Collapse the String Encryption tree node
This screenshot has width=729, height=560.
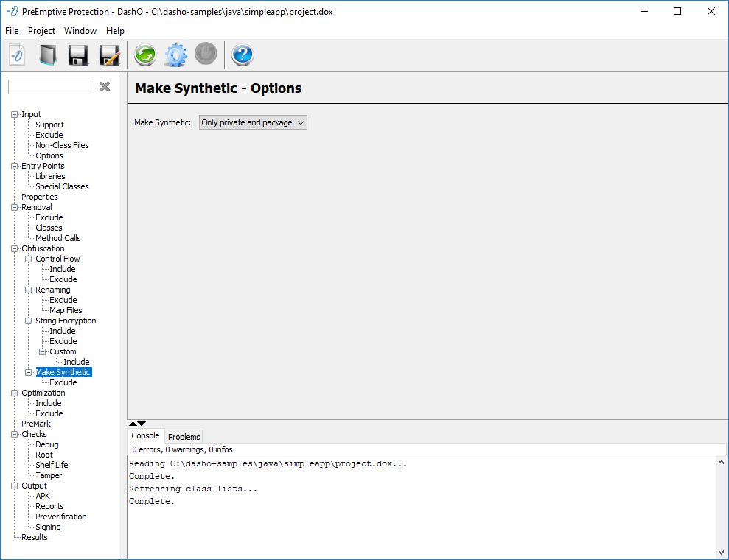point(29,321)
